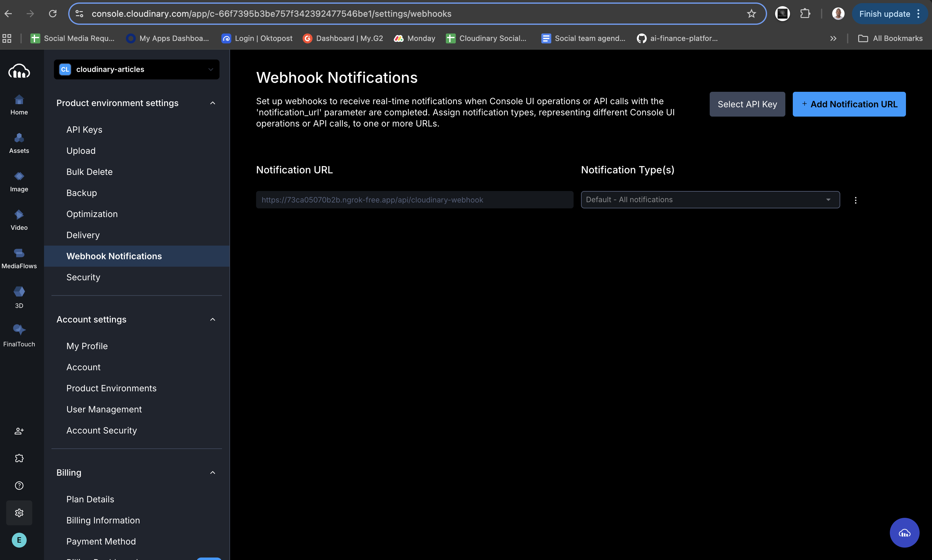932x560 pixels.
Task: Open the Default - All notifications dropdown
Action: pos(709,200)
